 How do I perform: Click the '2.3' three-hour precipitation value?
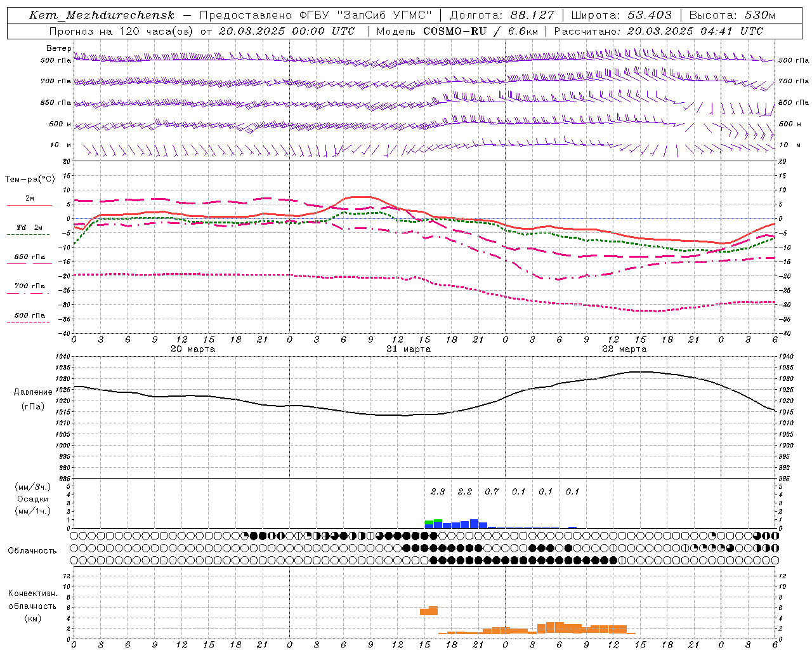438,491
